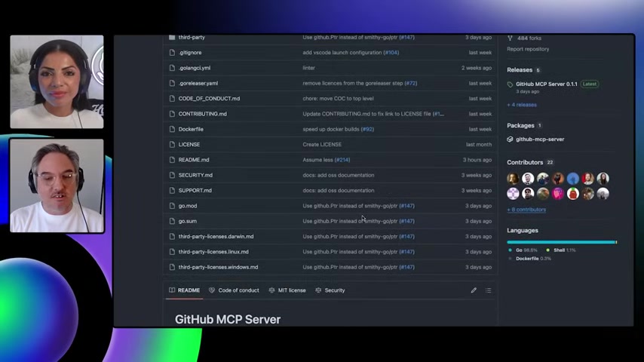Open the third-party folder
Screen dimensions: 644x362
point(192,38)
